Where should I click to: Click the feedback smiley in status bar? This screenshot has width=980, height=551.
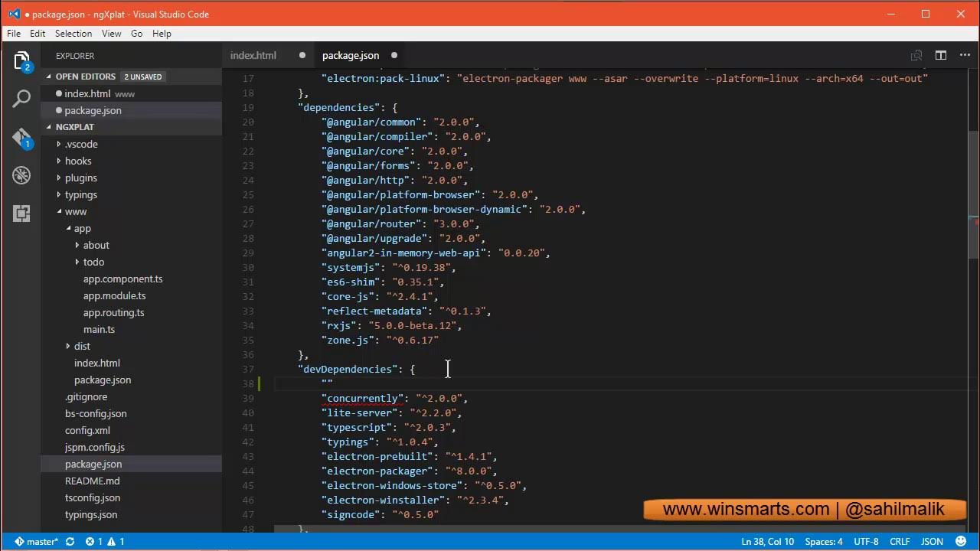[x=961, y=542]
